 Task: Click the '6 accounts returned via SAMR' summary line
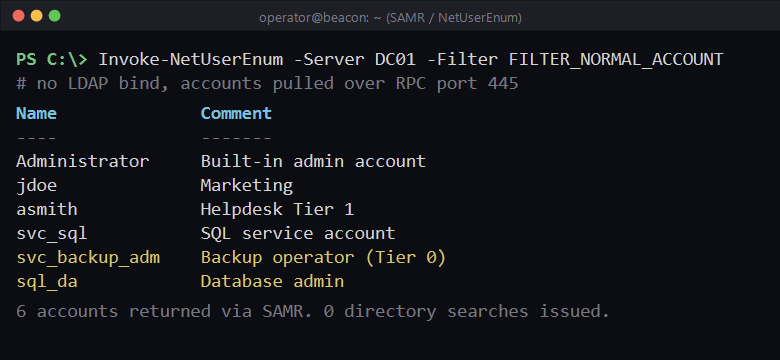pyautogui.click(x=313, y=311)
